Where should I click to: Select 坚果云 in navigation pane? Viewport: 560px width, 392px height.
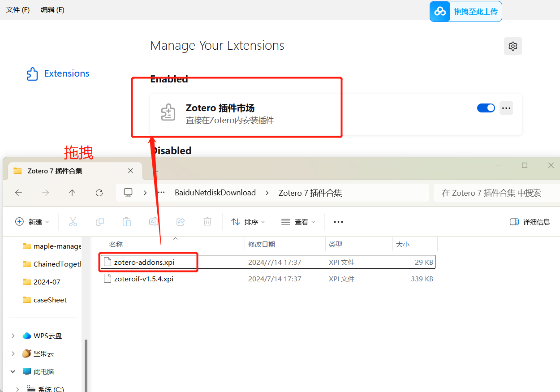(x=38, y=353)
